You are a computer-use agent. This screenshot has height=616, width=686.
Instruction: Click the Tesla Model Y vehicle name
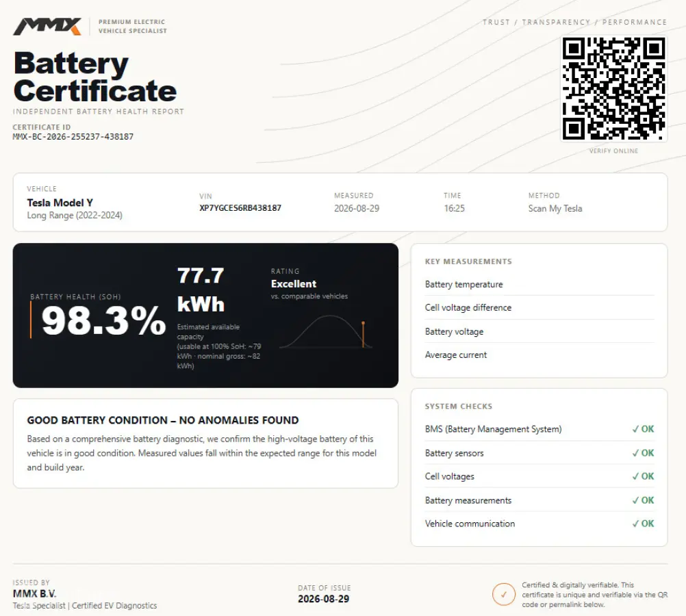tap(60, 203)
